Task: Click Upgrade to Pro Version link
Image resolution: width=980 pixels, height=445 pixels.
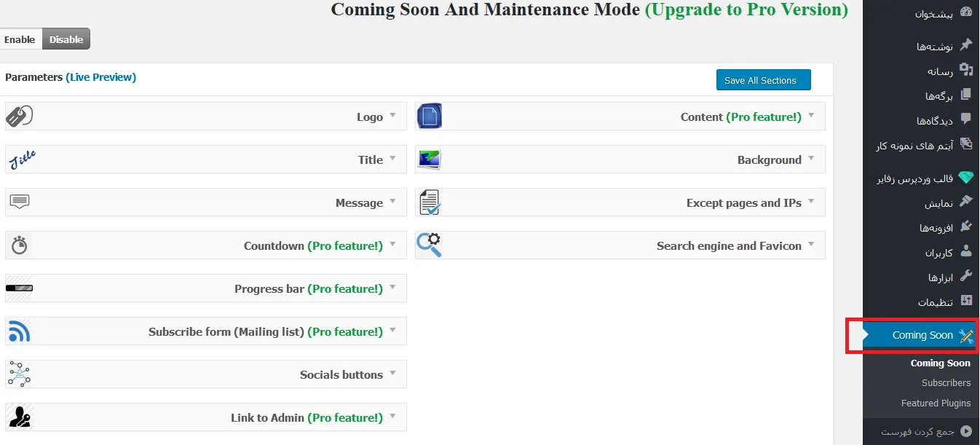Action: (x=746, y=9)
